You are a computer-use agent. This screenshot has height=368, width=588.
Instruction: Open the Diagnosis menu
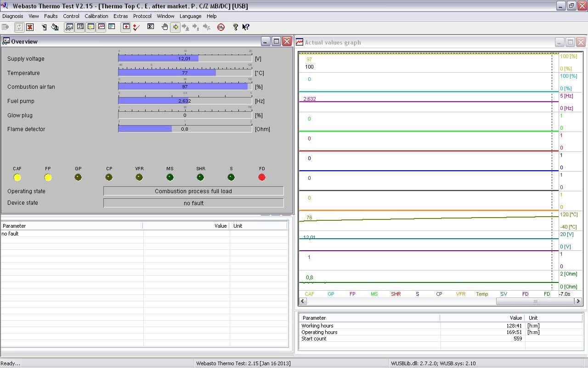point(12,16)
